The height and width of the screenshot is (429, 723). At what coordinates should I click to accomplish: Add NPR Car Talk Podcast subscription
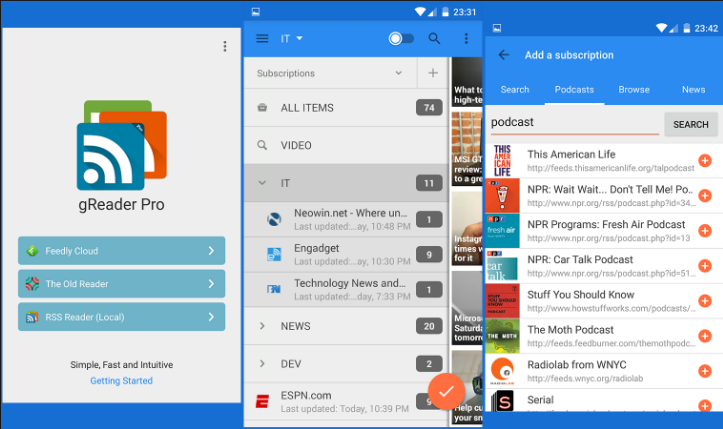(705, 266)
